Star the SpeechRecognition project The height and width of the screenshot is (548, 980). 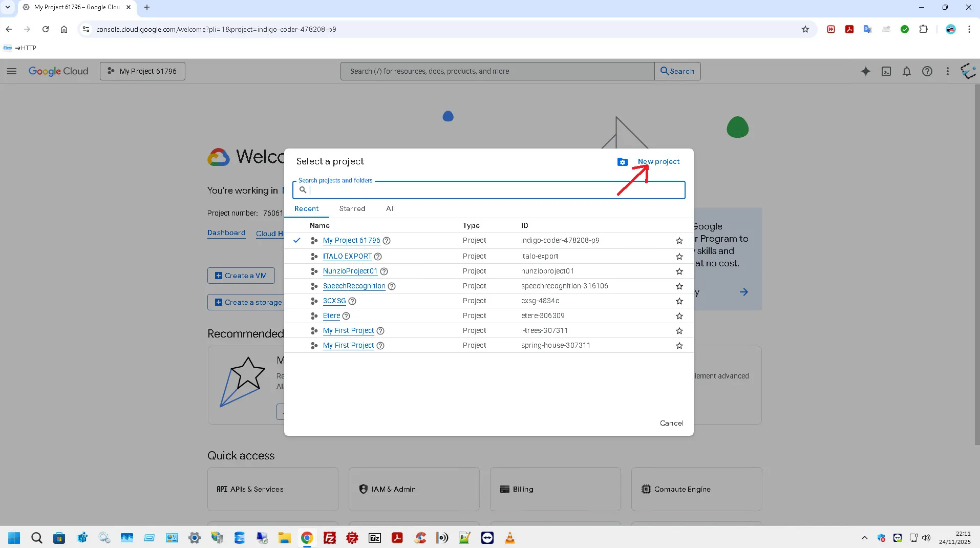pos(679,286)
